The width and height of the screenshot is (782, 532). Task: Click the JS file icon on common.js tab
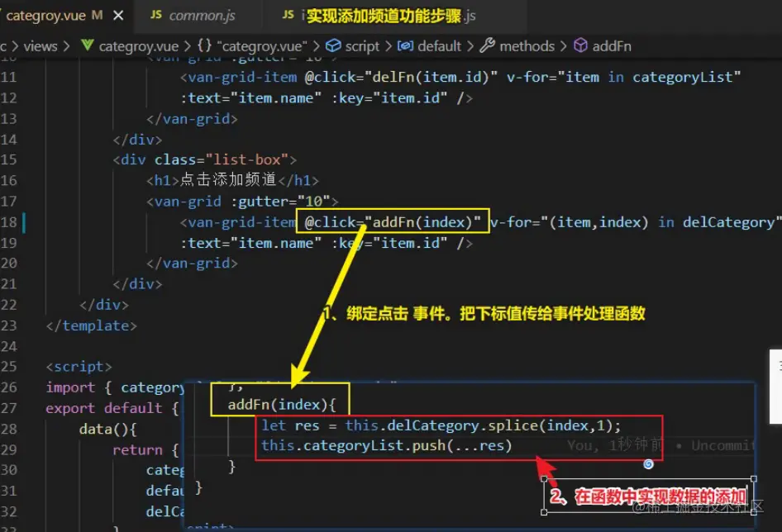click(x=156, y=15)
